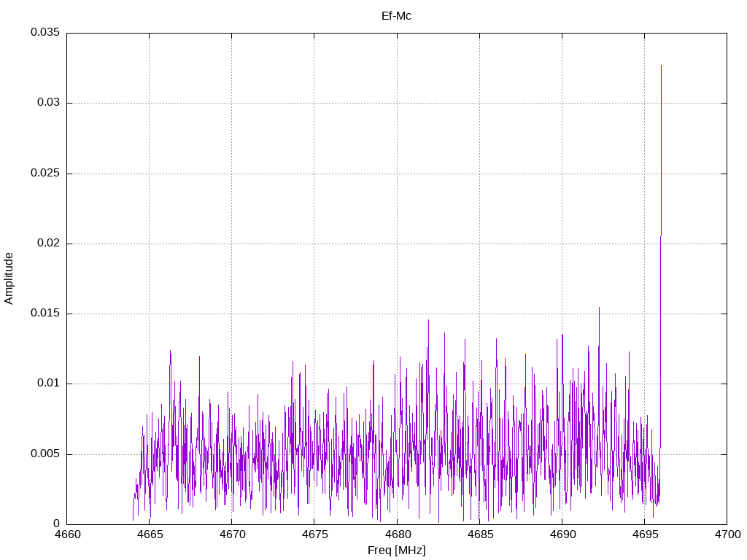
Task: Click the x-axis tick label 4700
Action: (x=727, y=534)
